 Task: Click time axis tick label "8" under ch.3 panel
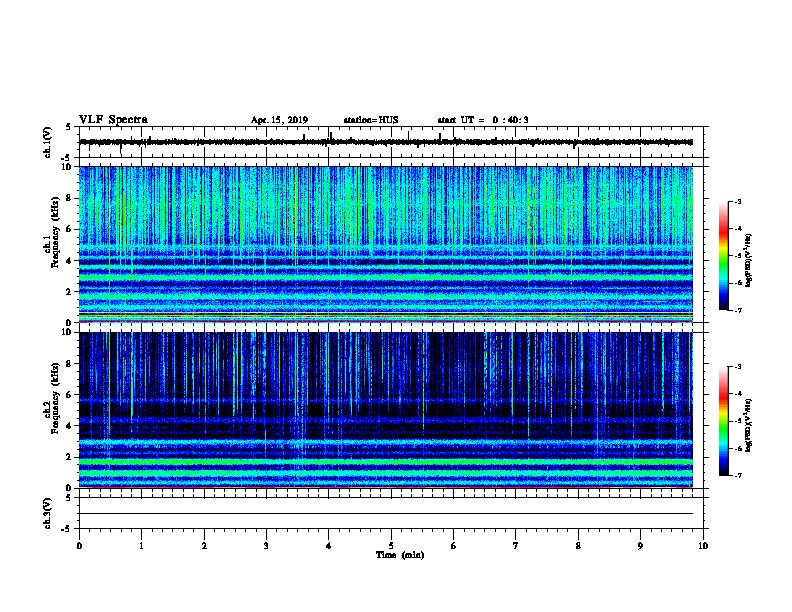point(578,546)
